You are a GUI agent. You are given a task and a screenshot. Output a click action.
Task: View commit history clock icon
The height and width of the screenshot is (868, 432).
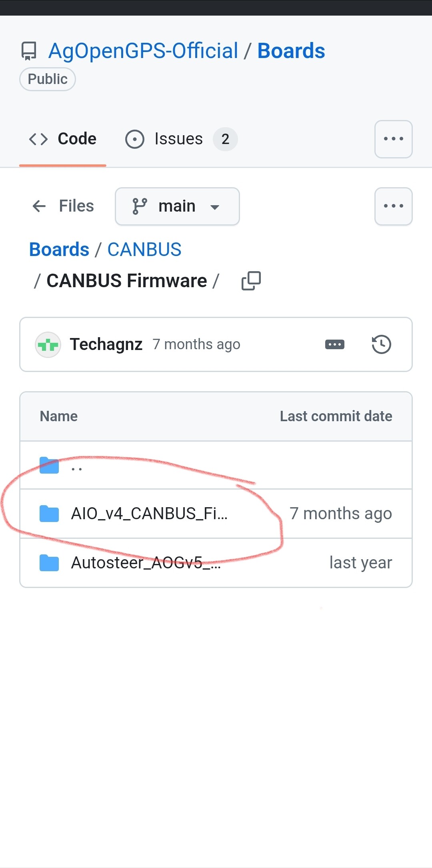pos(381,344)
